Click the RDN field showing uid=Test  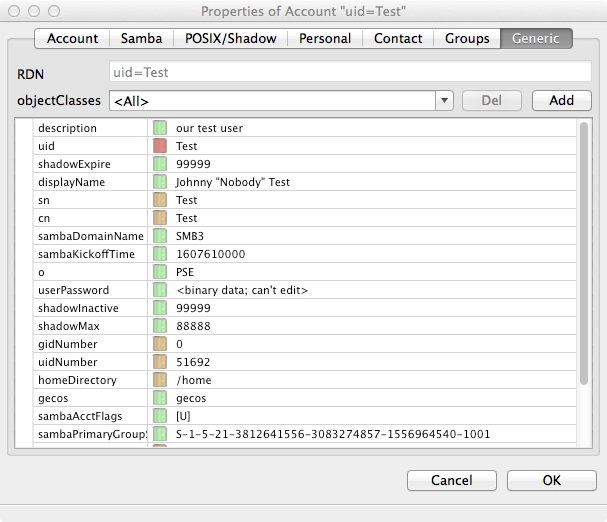click(x=350, y=72)
